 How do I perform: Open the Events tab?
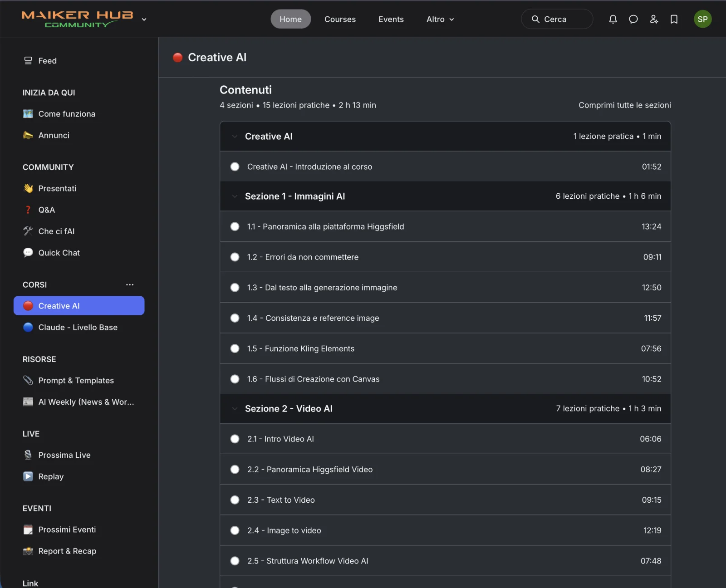point(391,19)
